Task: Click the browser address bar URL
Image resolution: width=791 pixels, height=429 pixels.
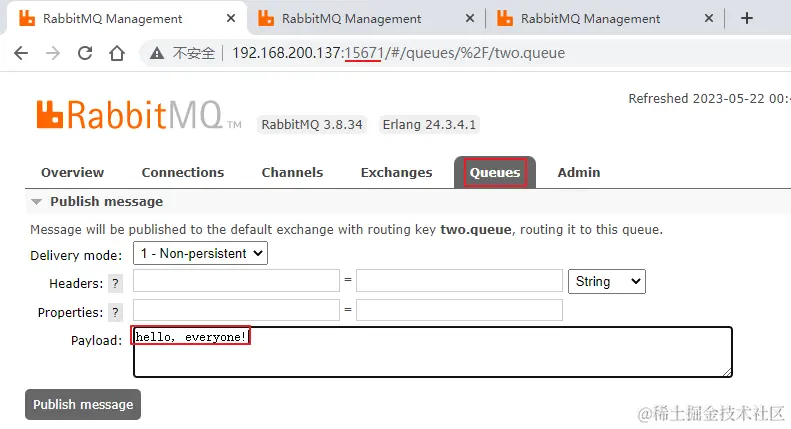Action: click(x=398, y=53)
